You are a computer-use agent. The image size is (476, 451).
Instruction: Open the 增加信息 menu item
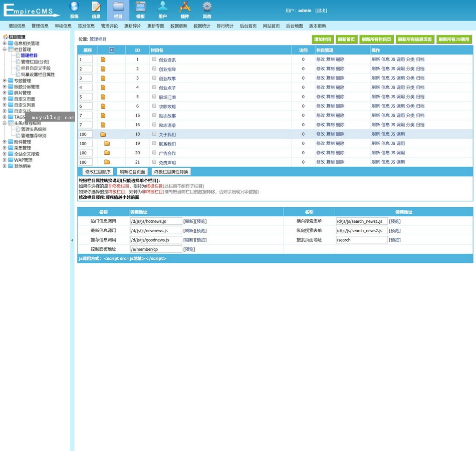pos(17,26)
